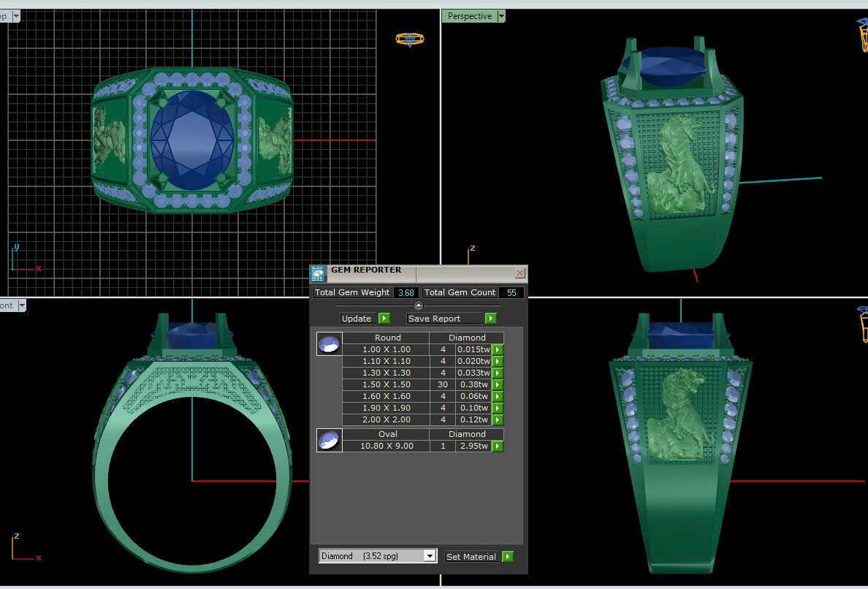Viewport: 868px width, 589px height.
Task: Open the Front viewport dropdown arrow
Action: coord(22,305)
